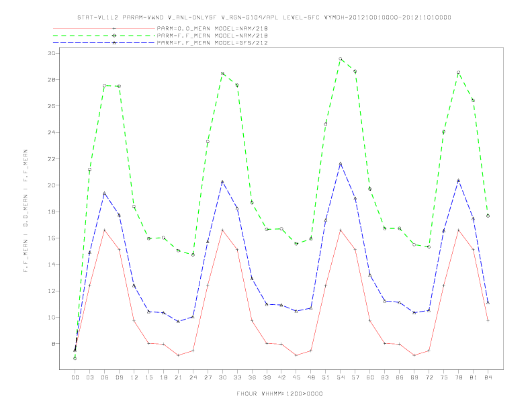Click the y-axis tick label 24

(52, 132)
